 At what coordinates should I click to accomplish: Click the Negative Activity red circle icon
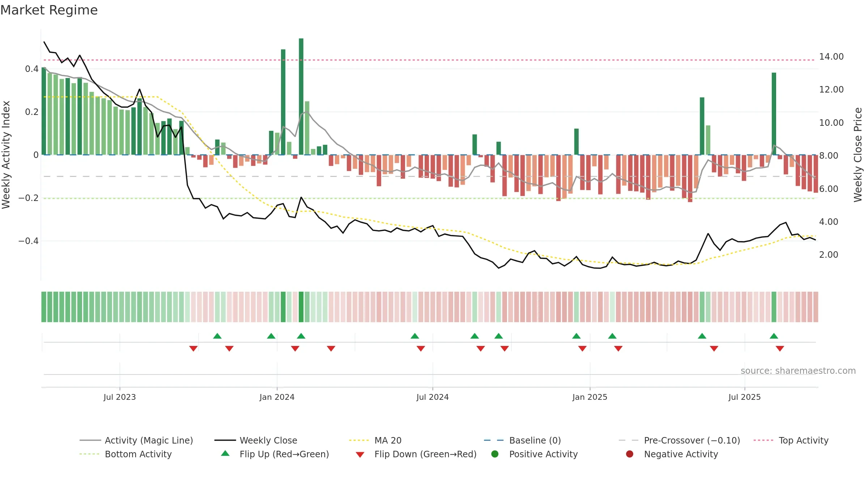click(x=630, y=454)
